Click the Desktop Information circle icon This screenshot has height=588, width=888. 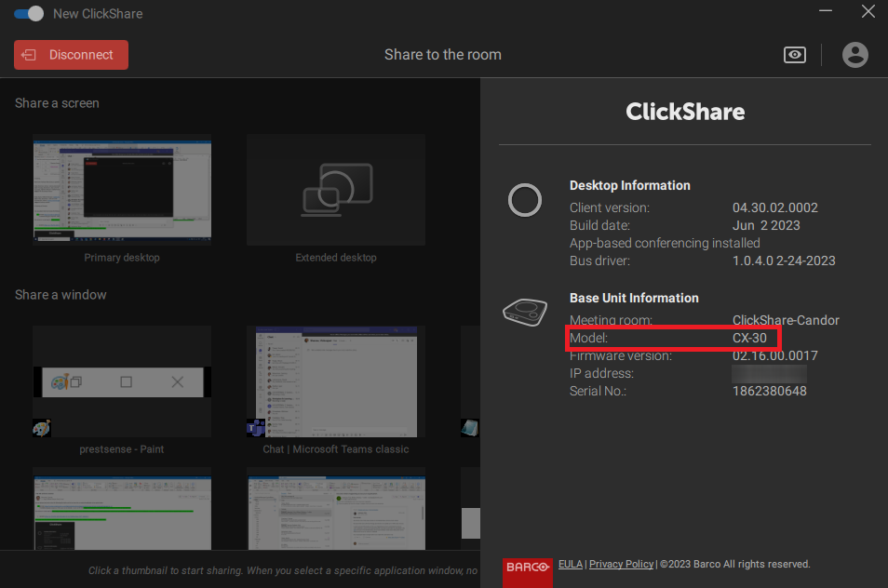click(x=525, y=200)
